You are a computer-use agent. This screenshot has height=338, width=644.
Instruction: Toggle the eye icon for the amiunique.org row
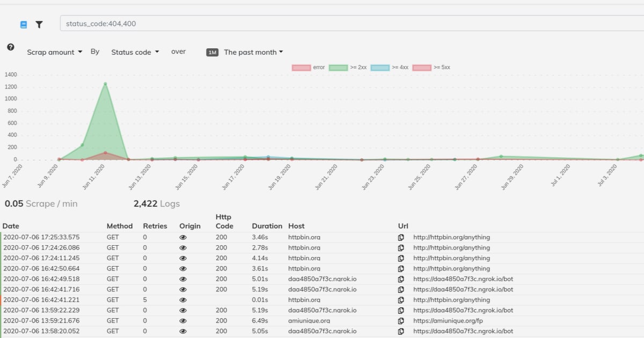[183, 321]
